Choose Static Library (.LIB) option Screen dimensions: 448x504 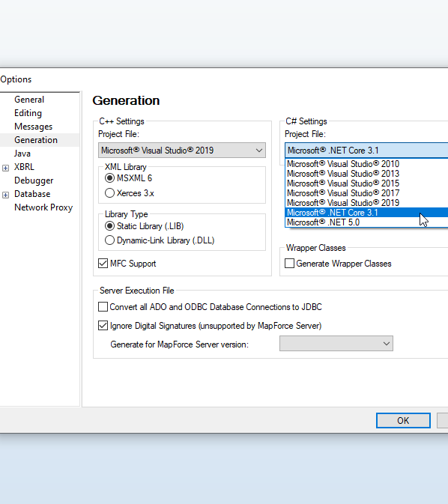coord(109,226)
